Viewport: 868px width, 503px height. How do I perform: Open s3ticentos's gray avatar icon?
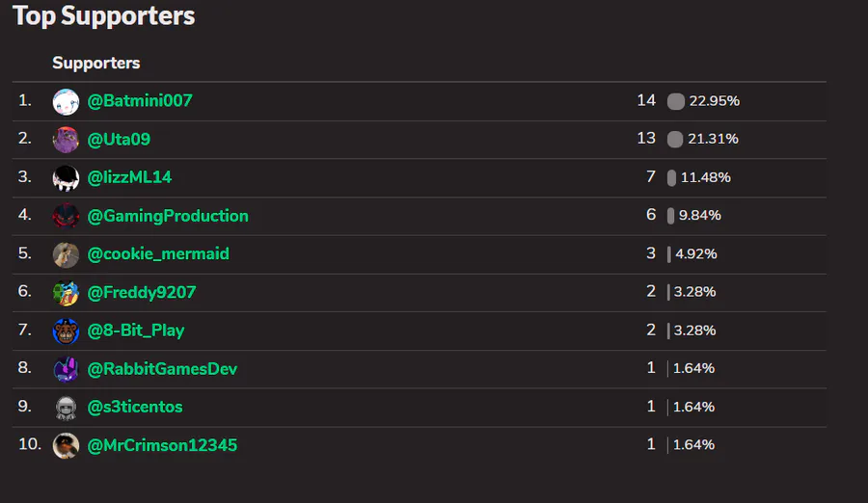pos(66,408)
